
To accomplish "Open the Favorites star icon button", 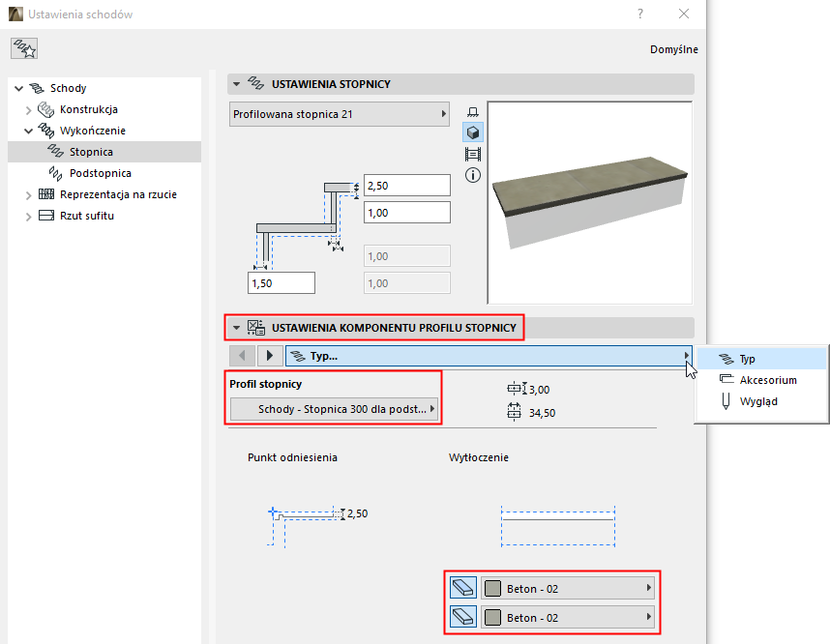I will click(24, 48).
